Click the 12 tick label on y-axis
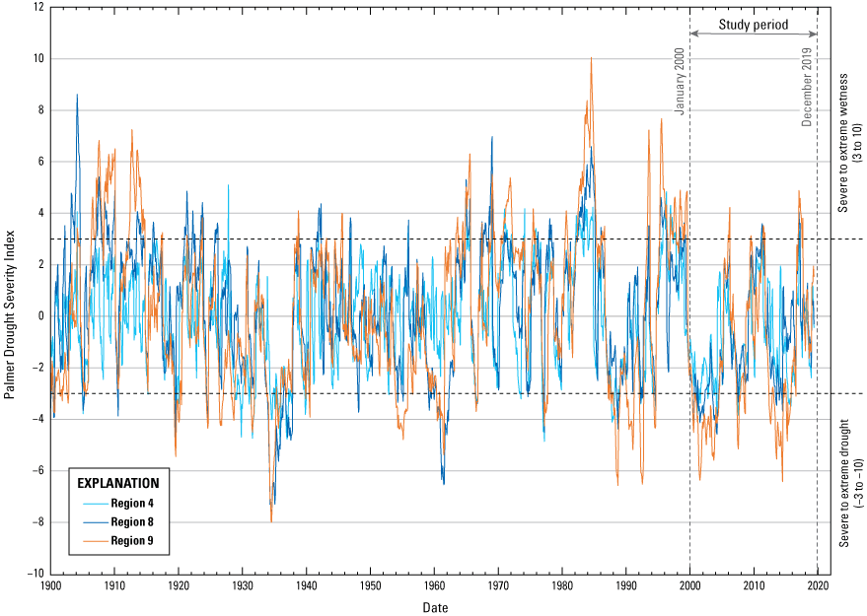 click(x=37, y=7)
